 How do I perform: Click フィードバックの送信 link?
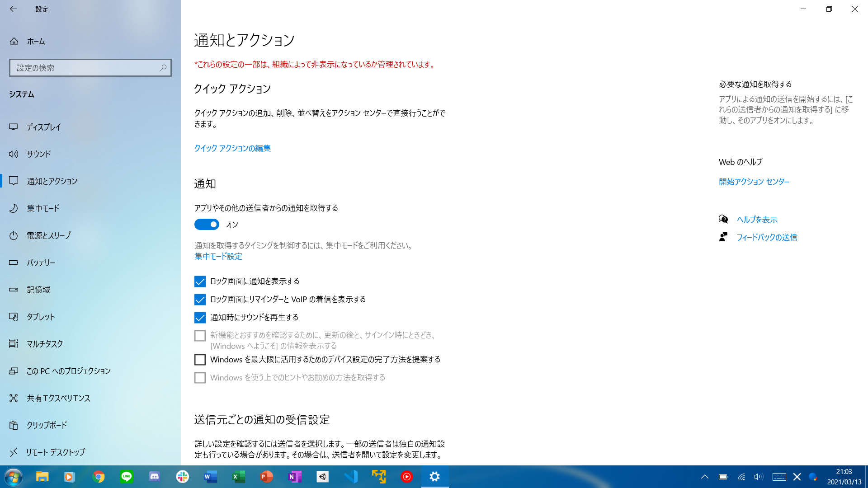coord(767,237)
